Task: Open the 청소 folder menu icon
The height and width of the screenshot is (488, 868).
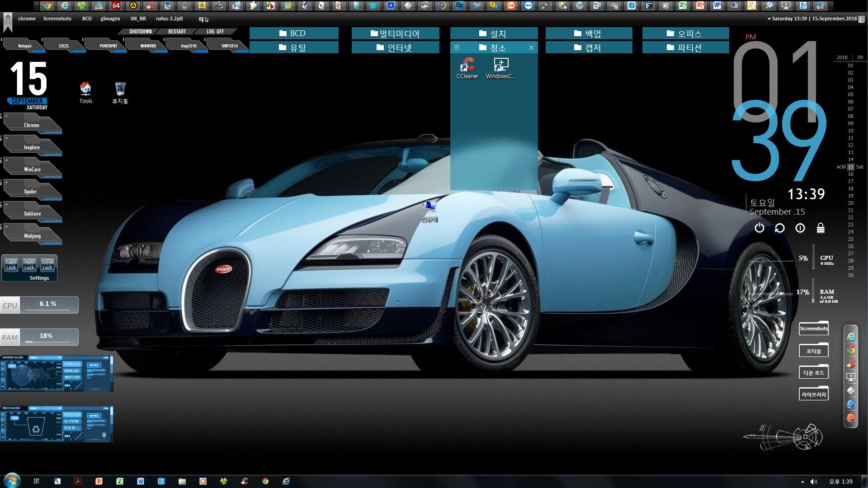Action: (x=457, y=47)
